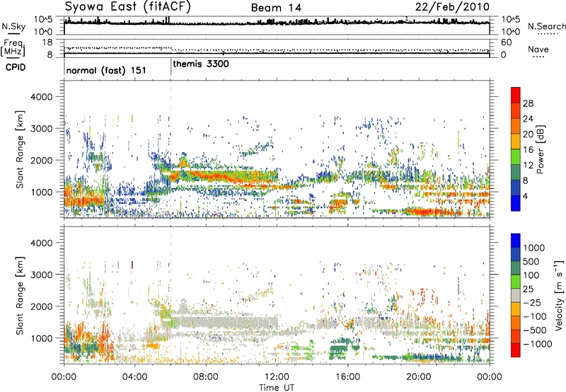This screenshot has height=392, width=566.
Task: Select the '28' power scale value
Action: pyautogui.click(x=528, y=103)
